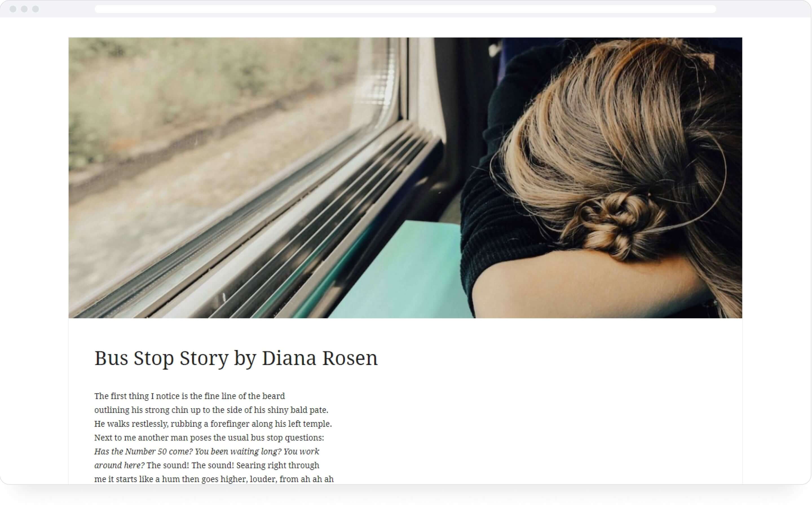Viewport: 812px width, 513px height.
Task: Click the line 'me it starts like a hum'
Action: click(214, 479)
